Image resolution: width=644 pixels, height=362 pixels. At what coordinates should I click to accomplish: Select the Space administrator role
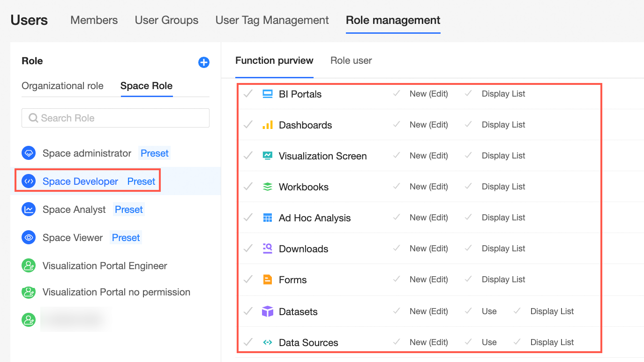coord(87,153)
